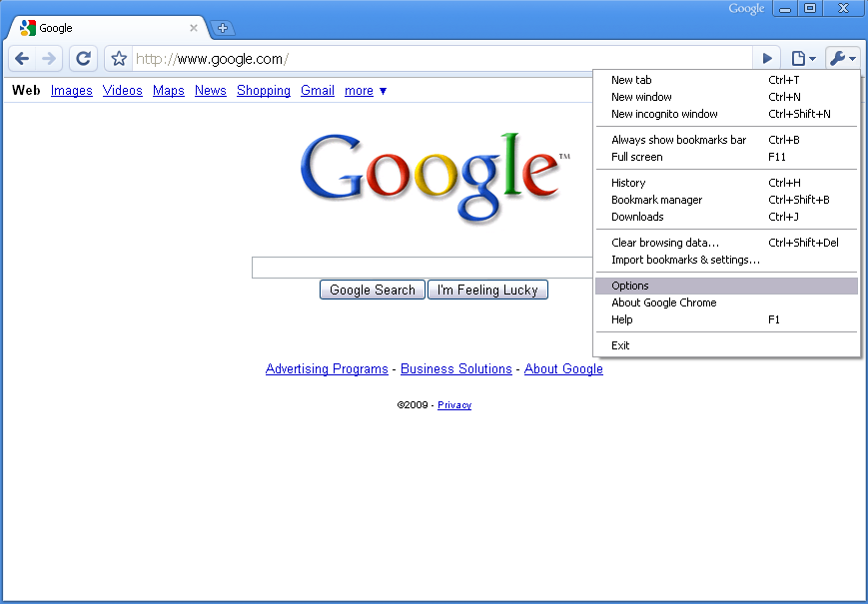Open a new tab with the plus button
Viewport: 868px width, 604px height.
pos(223,28)
